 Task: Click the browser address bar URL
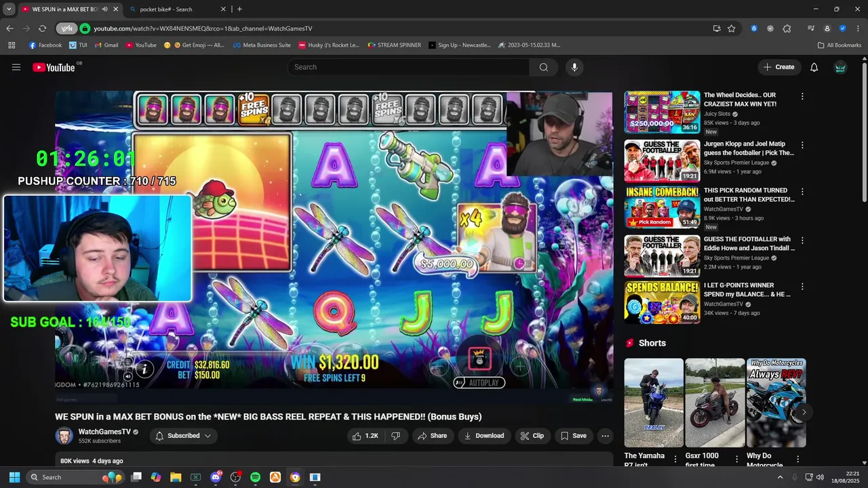pyautogui.click(x=203, y=28)
